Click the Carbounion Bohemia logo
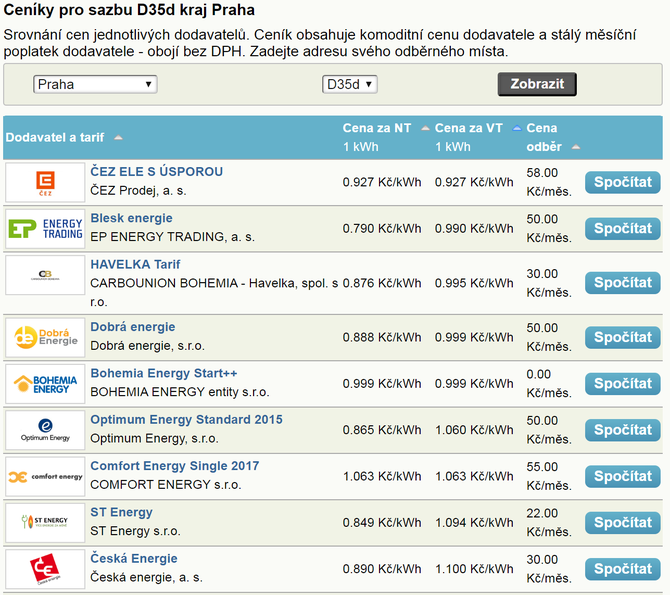The height and width of the screenshot is (595, 670). tap(45, 275)
